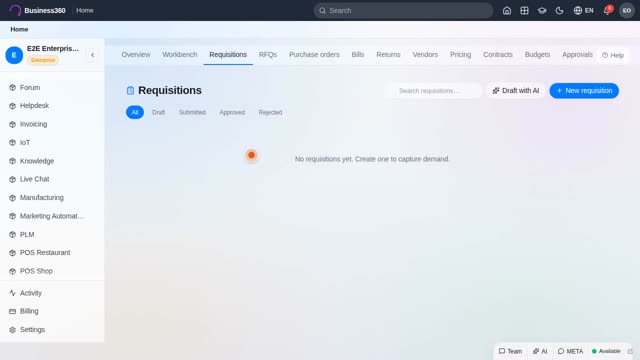Viewport: 640px width, 360px height.
Task: Click the Invoicing cube icon
Action: (x=12, y=124)
